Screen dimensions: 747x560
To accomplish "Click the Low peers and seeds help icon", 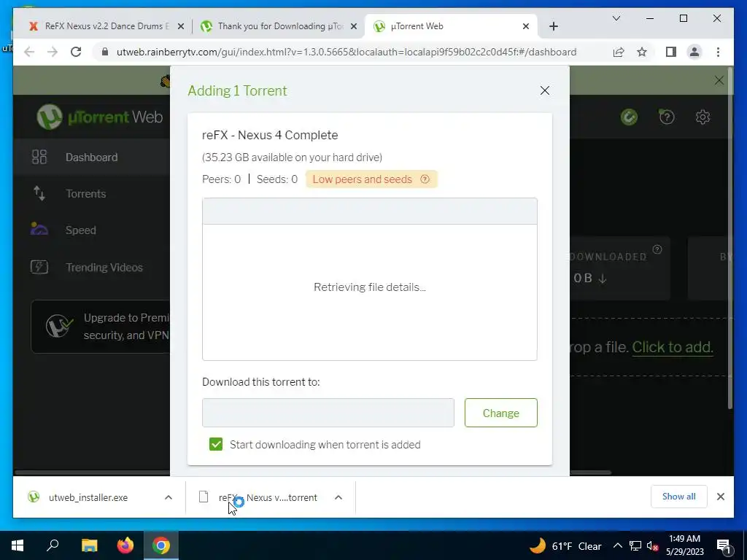I will 425,179.
